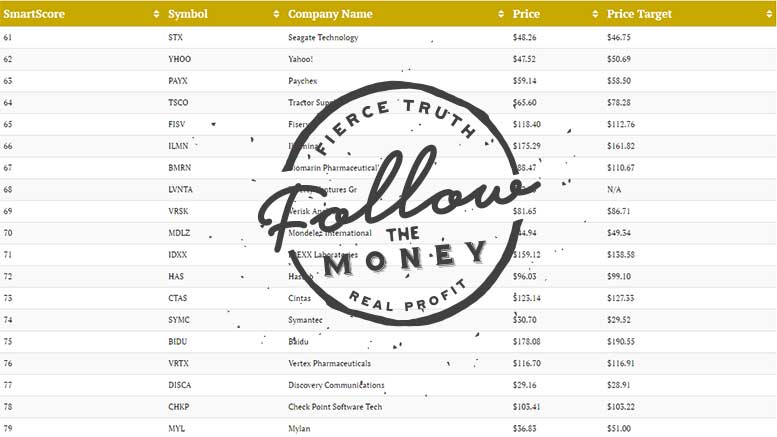Sort table by the Symbol header

pos(188,14)
